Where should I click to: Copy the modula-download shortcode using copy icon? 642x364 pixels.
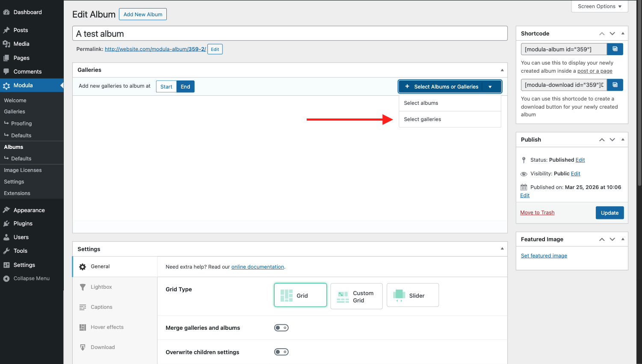pyautogui.click(x=615, y=85)
